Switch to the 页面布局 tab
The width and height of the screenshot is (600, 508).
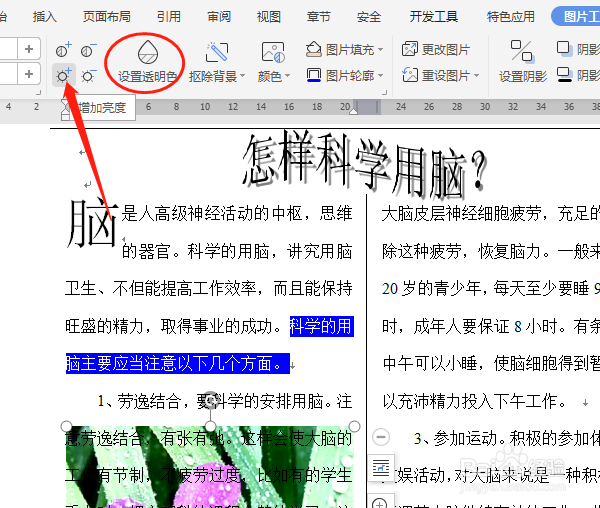pos(107,17)
